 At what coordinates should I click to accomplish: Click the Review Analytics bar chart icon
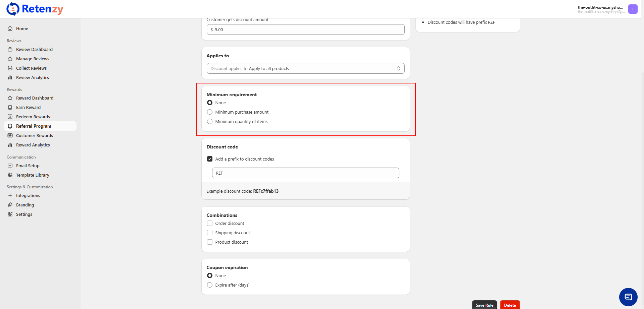click(x=10, y=77)
